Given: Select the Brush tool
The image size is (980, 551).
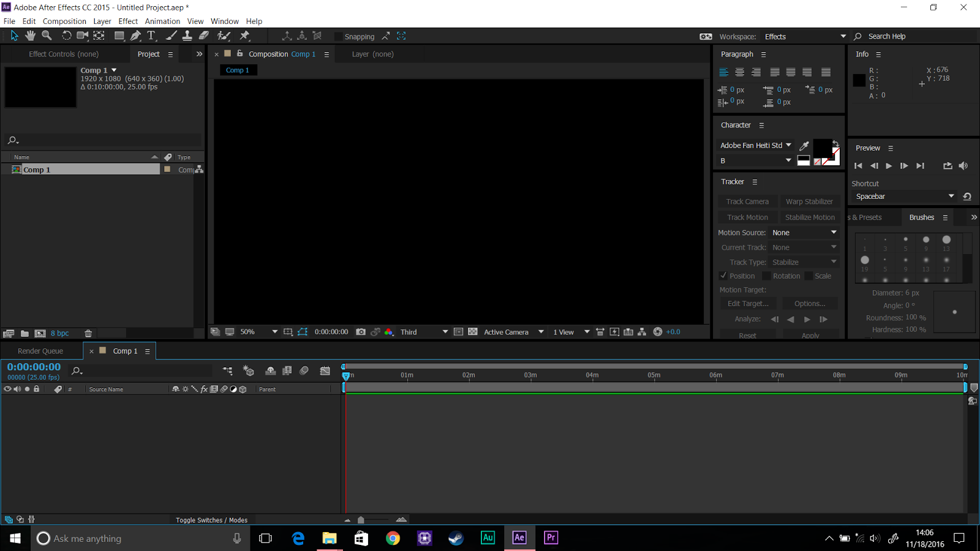Looking at the screenshot, I should coord(171,36).
